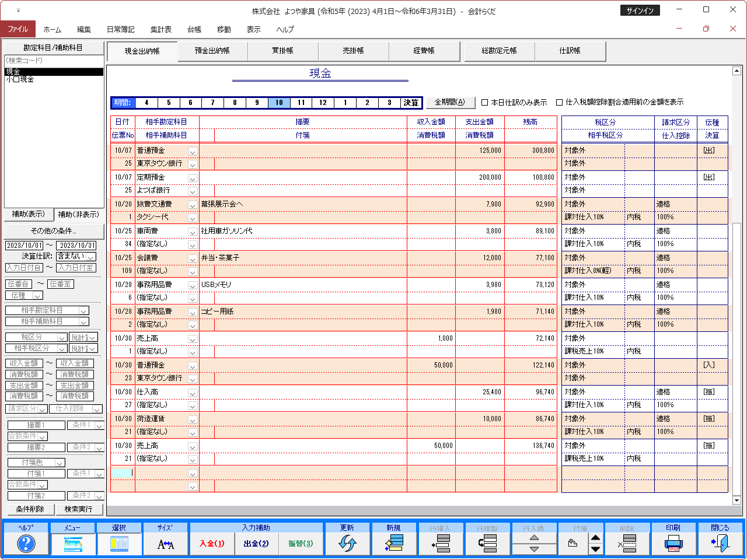Screen dimensions: 747x560
Task: Switch to 総勘定元帳 tab
Action: [x=500, y=51]
